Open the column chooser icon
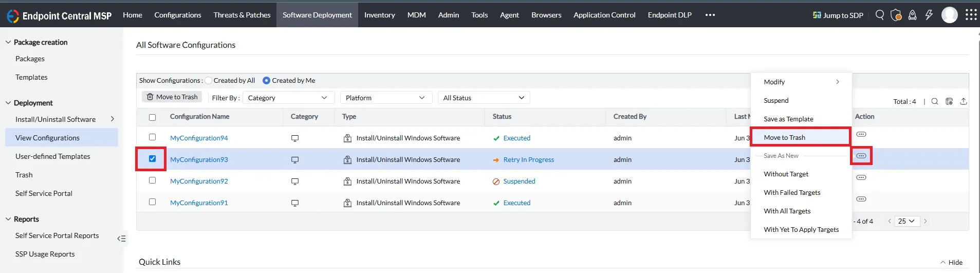 coord(949,101)
